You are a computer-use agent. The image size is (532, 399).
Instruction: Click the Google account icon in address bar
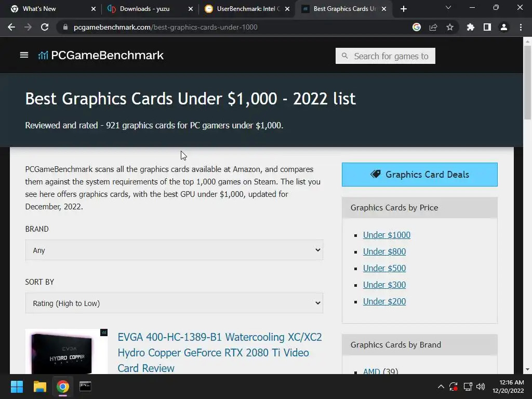pyautogui.click(x=417, y=27)
